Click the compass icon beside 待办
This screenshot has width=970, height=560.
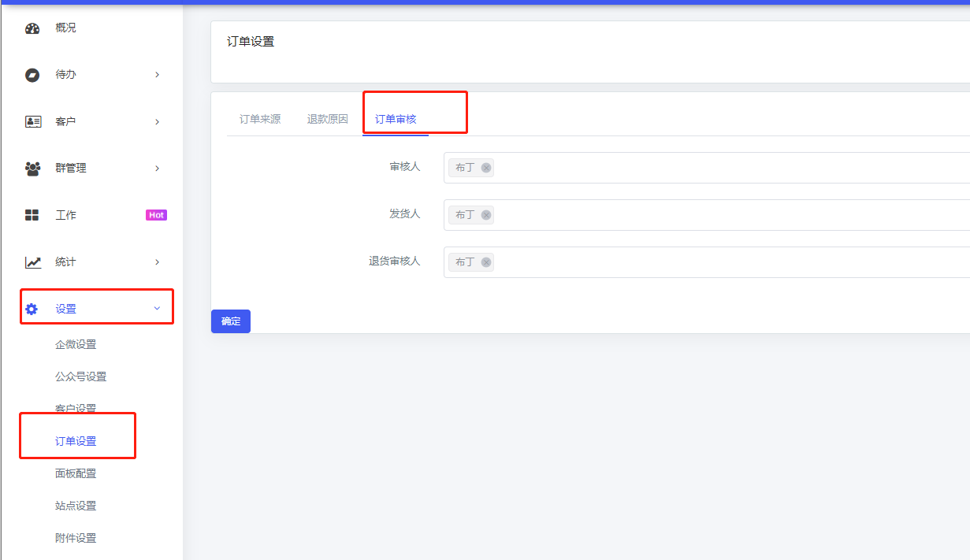click(32, 75)
